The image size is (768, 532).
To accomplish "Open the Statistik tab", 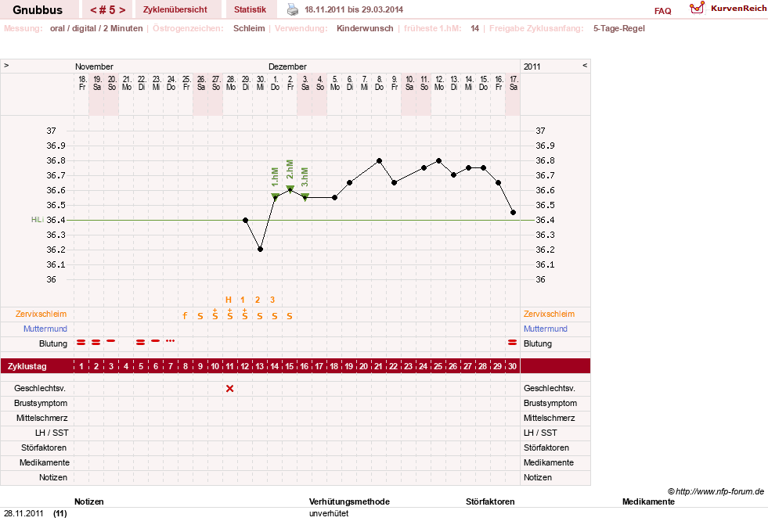I will pos(250,9).
